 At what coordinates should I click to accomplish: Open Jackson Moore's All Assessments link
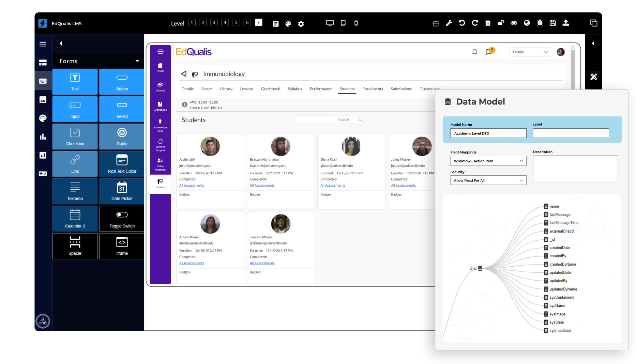[262, 263]
